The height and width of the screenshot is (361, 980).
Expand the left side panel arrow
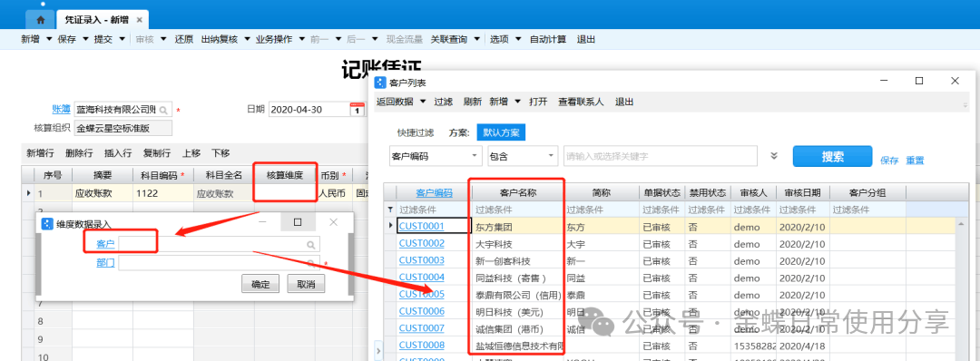[x=377, y=352]
